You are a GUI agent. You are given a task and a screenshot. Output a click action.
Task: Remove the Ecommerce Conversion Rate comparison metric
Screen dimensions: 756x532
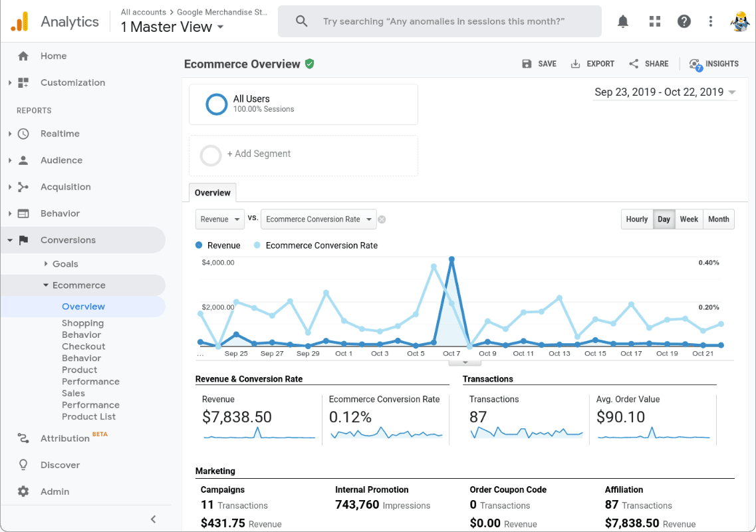click(x=382, y=219)
